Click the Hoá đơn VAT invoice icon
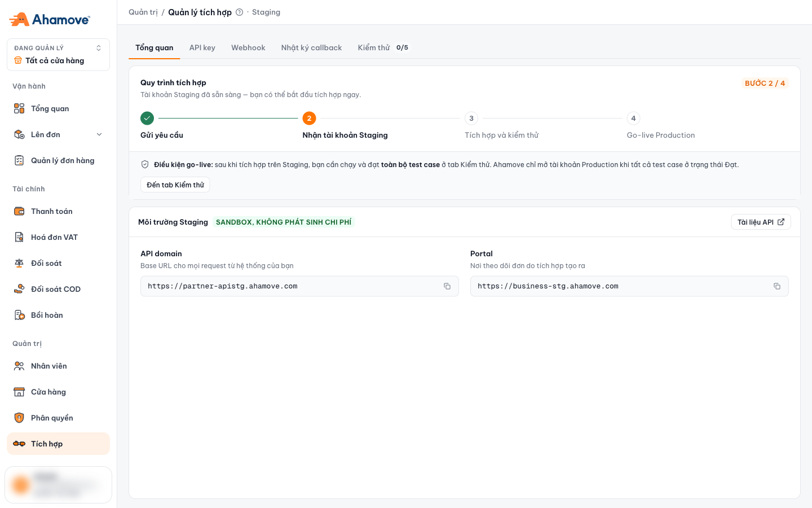This screenshot has height=508, width=812. point(19,237)
